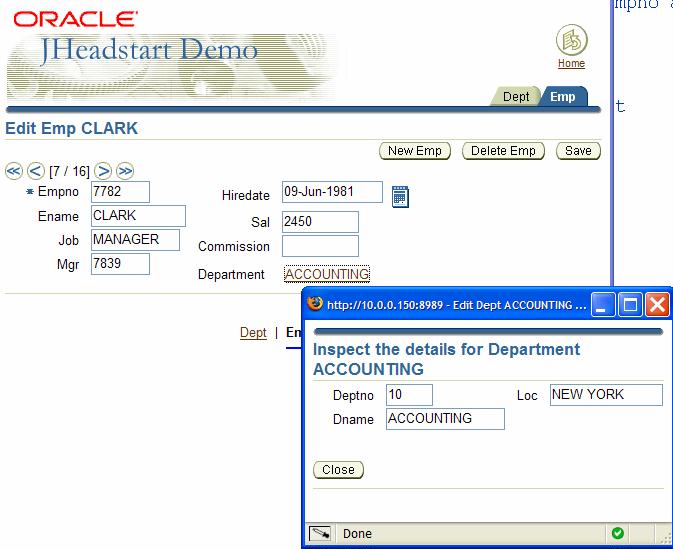Go to first record navigation arrow

pyautogui.click(x=14, y=171)
